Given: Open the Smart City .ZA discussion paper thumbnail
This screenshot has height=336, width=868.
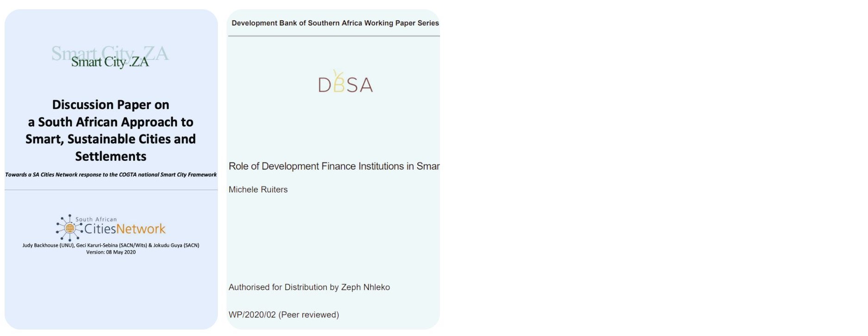Looking at the screenshot, I should [x=111, y=169].
